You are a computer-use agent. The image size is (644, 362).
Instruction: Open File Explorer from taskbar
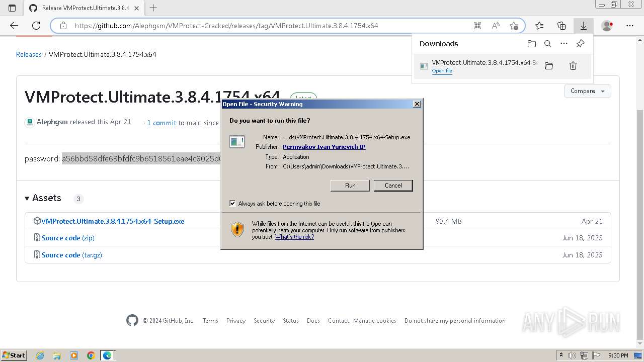57,355
